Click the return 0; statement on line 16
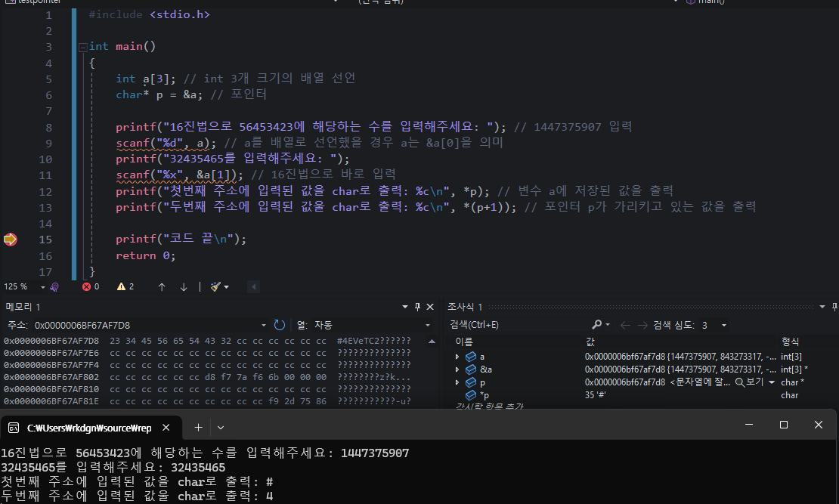 click(146, 255)
